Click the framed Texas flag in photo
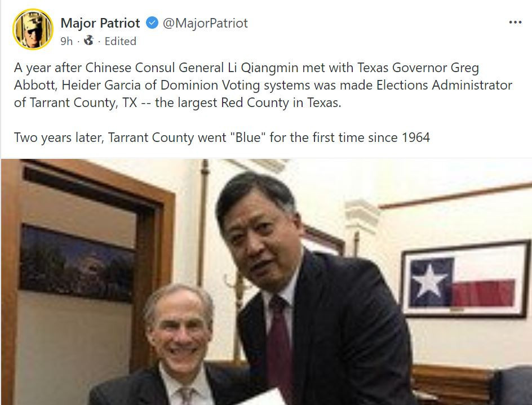Viewport: 532px width, 405px height. [465, 279]
